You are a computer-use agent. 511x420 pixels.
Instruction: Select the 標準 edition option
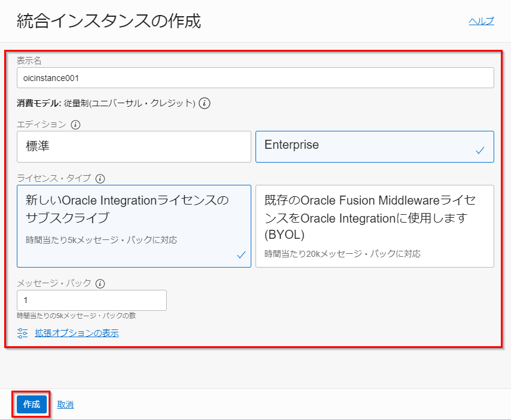tap(134, 146)
